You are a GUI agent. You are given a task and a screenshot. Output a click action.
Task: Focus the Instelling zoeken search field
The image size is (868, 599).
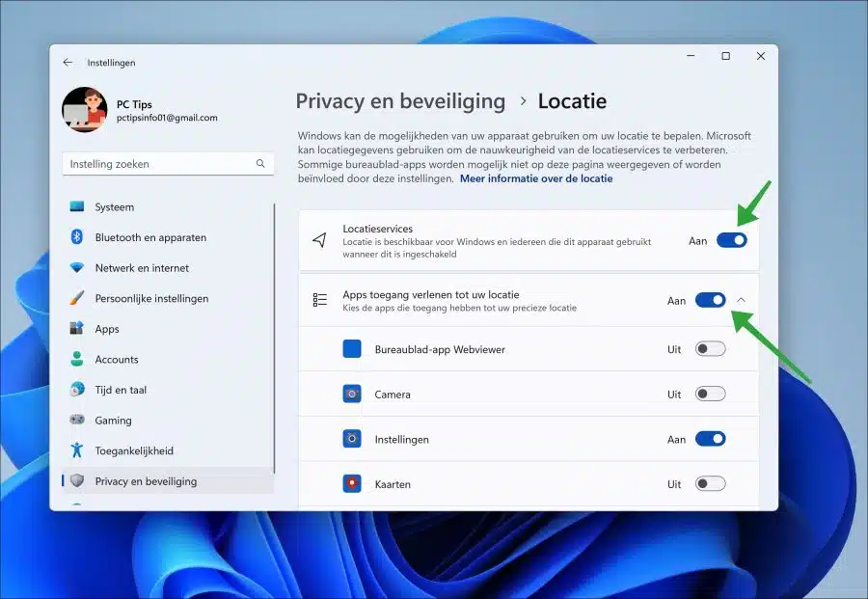[168, 164]
